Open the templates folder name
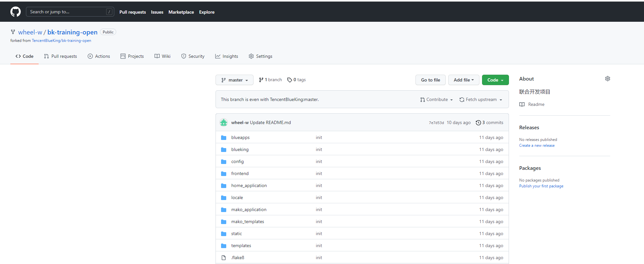The image size is (644, 264). click(241, 246)
